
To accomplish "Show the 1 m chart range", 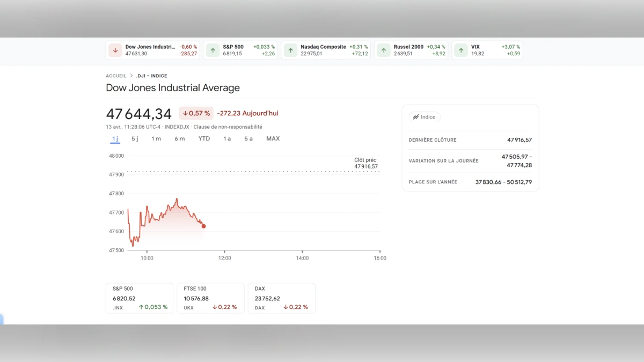I will (x=156, y=139).
